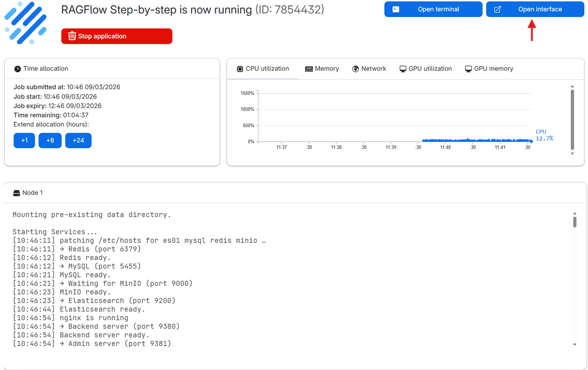588x370 pixels.
Task: Open the GPU utilization tab
Action: [x=425, y=69]
